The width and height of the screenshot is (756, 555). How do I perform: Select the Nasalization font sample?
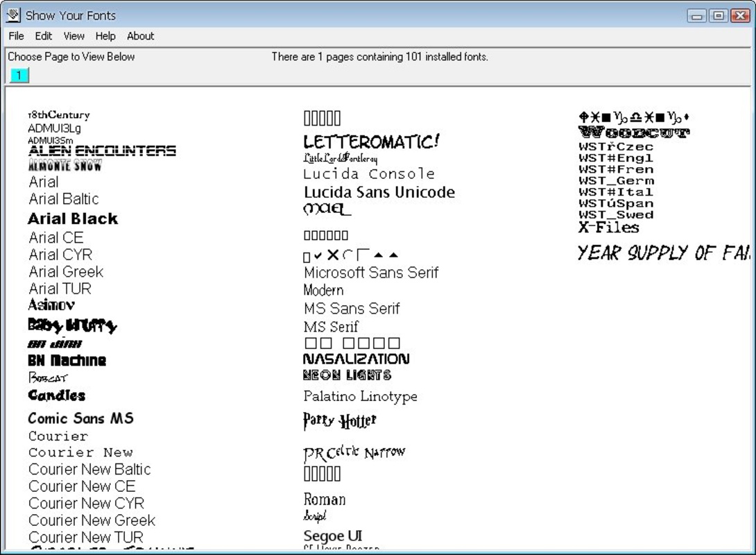pyautogui.click(x=356, y=359)
